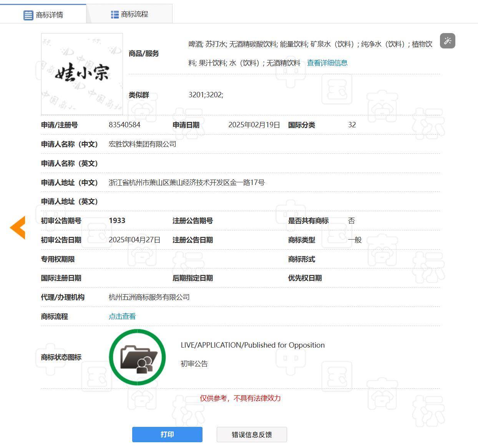The image size is (478, 448).
Task: Click the LIVE/APPLICATION status text
Action: [253, 345]
